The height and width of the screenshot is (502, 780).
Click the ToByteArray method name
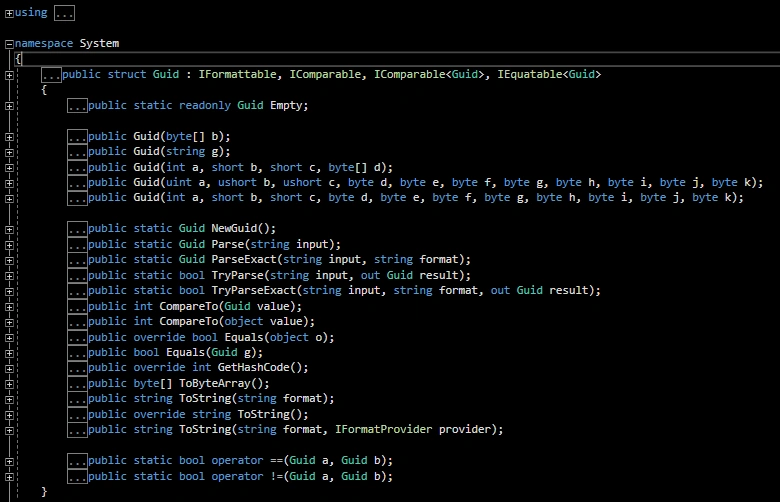(214, 383)
